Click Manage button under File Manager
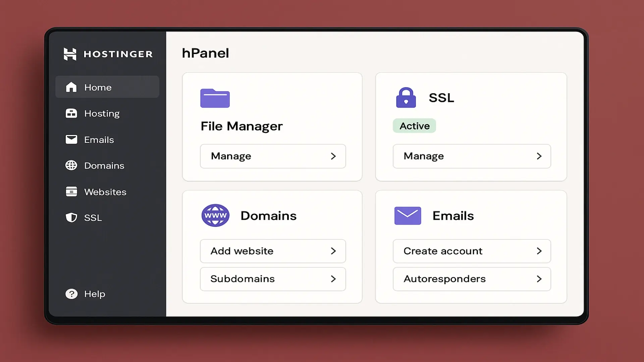Image resolution: width=644 pixels, height=362 pixels. coord(273,156)
